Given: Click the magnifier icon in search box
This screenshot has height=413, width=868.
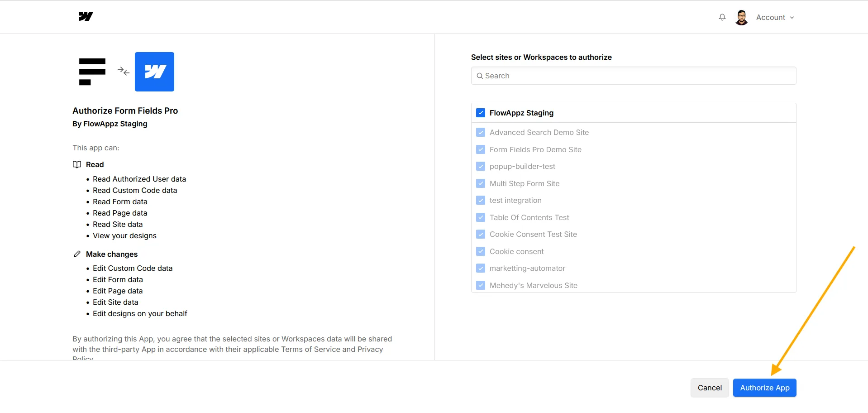Looking at the screenshot, I should click(x=480, y=76).
